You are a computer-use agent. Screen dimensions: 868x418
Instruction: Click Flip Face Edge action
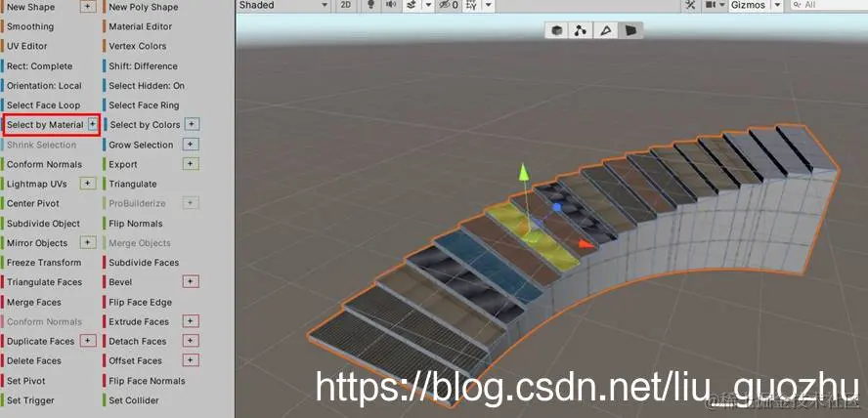(x=140, y=303)
